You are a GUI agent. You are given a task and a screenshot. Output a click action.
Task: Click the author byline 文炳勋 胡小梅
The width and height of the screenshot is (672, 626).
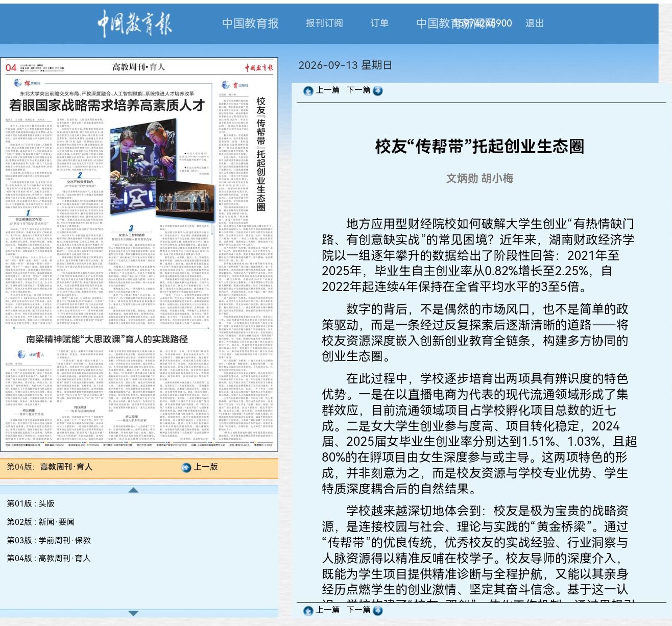coord(479,178)
